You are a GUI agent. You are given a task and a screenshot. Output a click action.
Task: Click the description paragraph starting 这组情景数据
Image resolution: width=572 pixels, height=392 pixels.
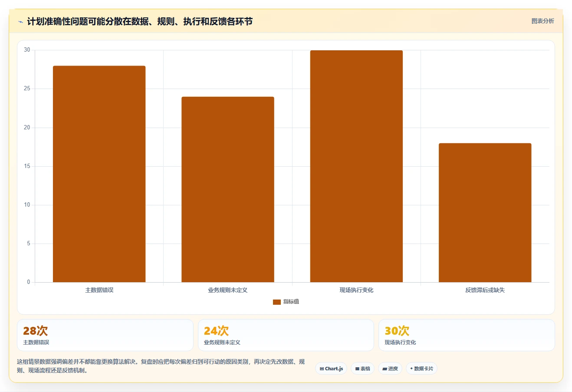click(161, 366)
